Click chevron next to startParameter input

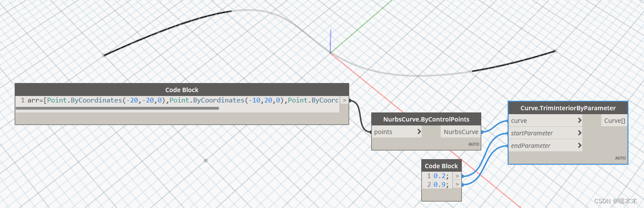coord(579,133)
